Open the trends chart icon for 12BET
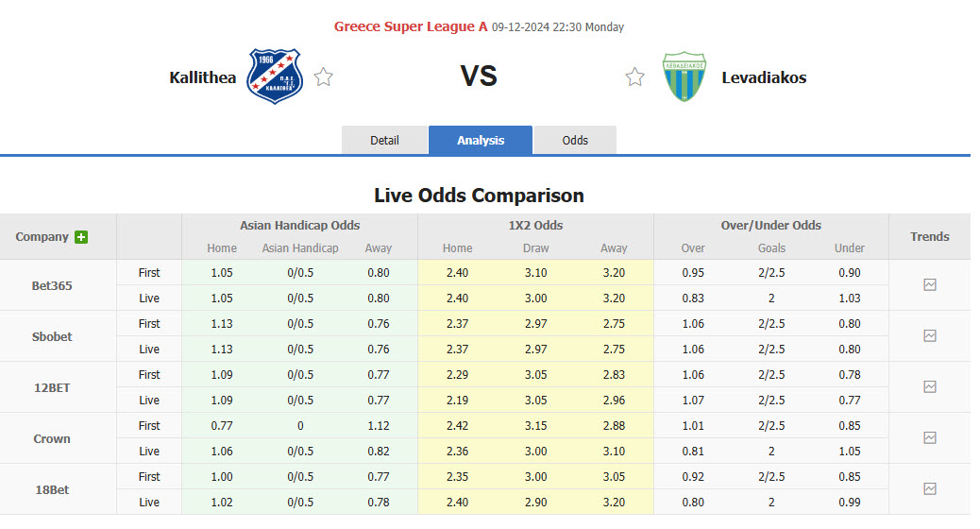Image resolution: width=980 pixels, height=529 pixels. (929, 386)
